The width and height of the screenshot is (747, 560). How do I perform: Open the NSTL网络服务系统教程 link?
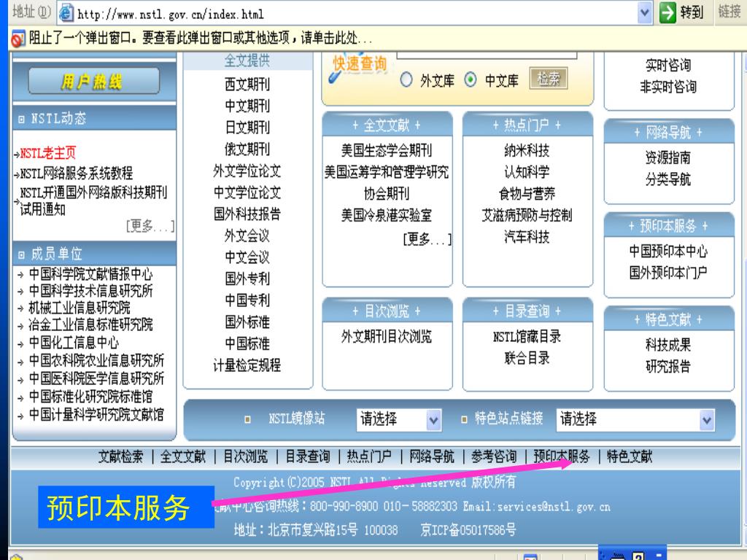pyautogui.click(x=76, y=173)
